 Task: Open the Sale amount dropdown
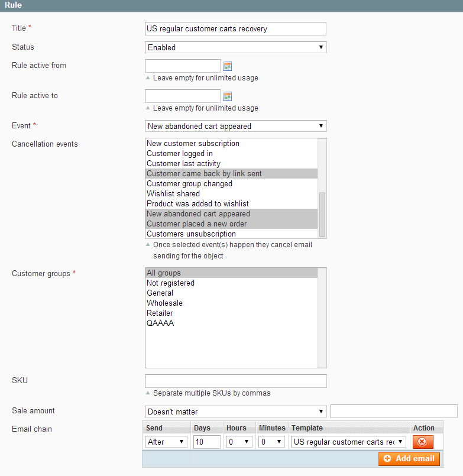click(235, 412)
